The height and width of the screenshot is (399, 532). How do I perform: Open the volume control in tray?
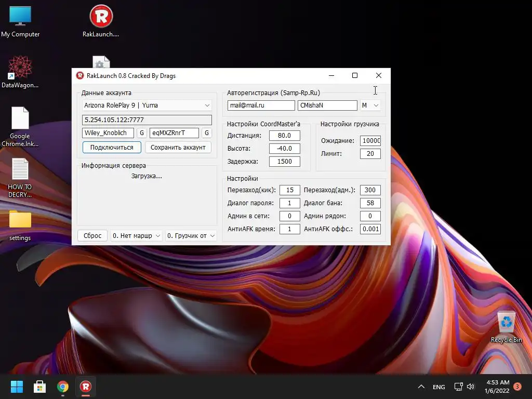(x=470, y=387)
